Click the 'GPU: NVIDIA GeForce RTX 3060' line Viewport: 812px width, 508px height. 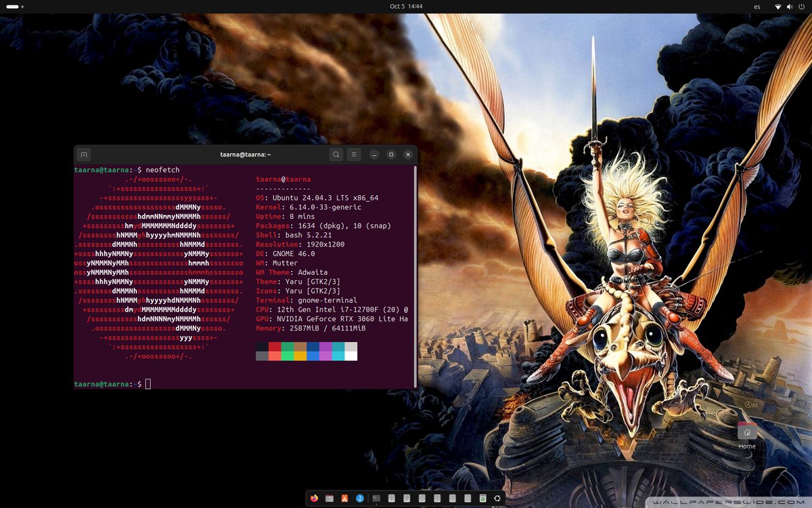tap(332, 319)
